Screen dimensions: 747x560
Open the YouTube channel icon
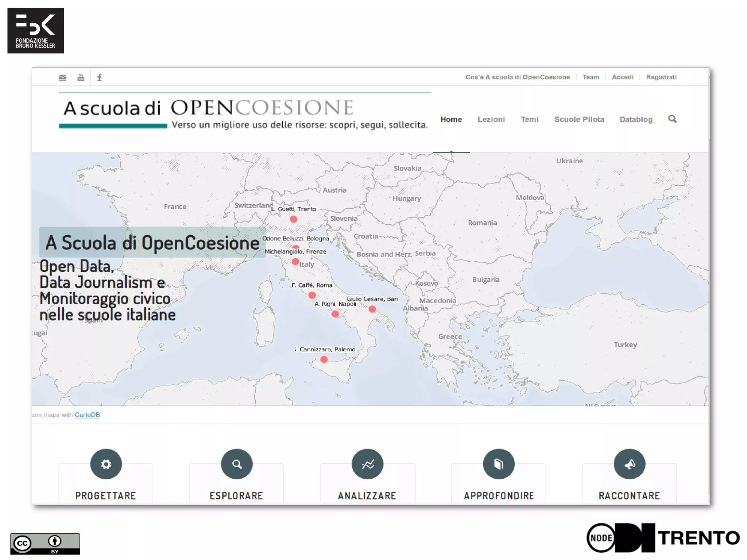[x=81, y=78]
